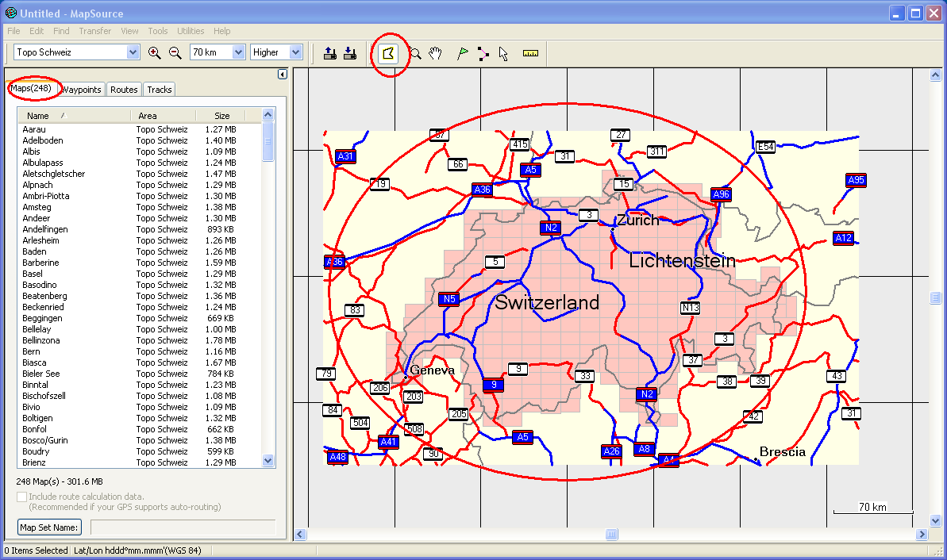Select the Selection arrow tool
The height and width of the screenshot is (560, 947).
504,53
